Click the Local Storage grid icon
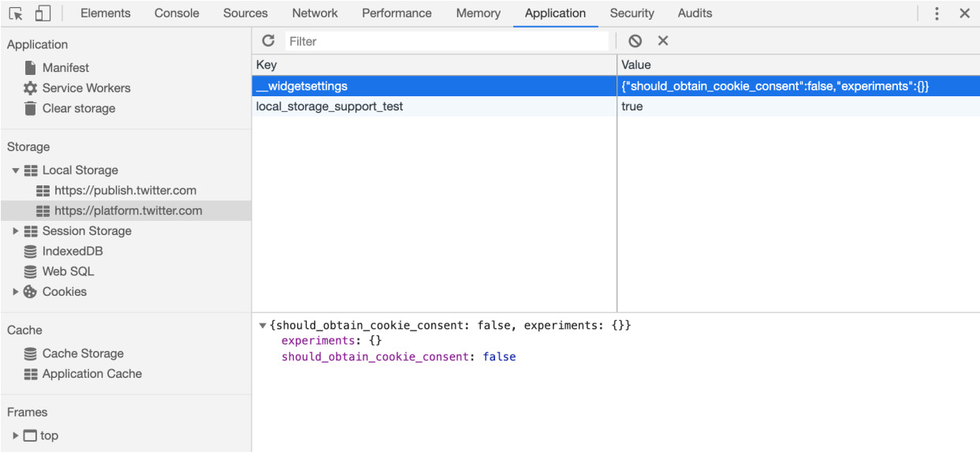Screen dimensions: 980x452 click(31, 170)
